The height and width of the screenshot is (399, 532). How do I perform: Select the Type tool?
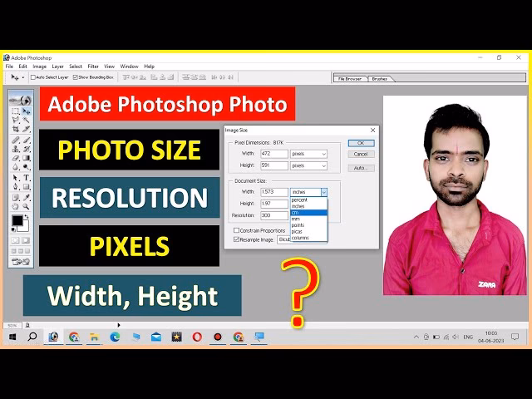[x=26, y=178]
